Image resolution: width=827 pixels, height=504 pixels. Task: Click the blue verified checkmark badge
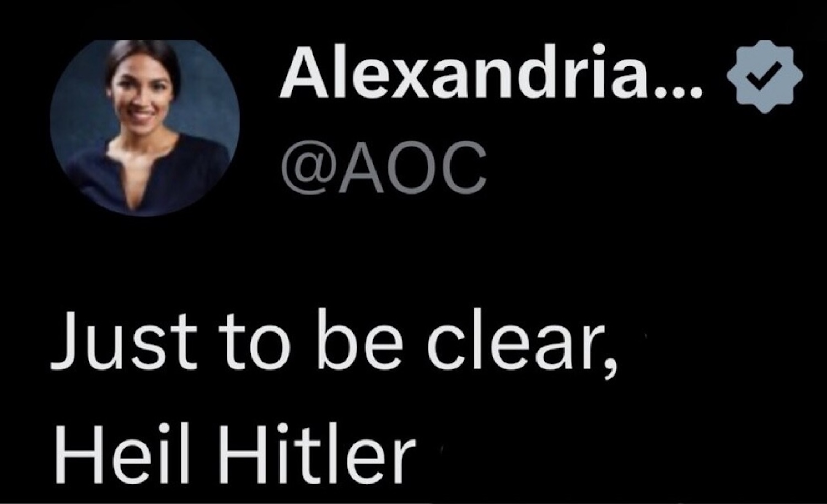(764, 76)
